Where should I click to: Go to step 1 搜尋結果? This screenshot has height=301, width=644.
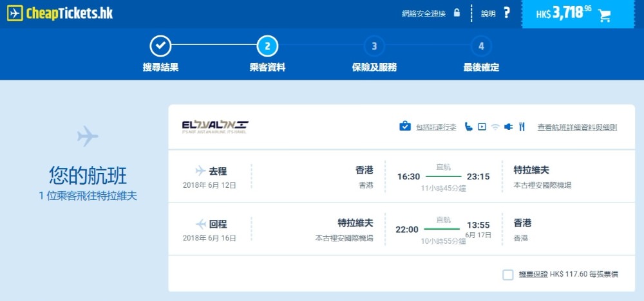[x=160, y=46]
